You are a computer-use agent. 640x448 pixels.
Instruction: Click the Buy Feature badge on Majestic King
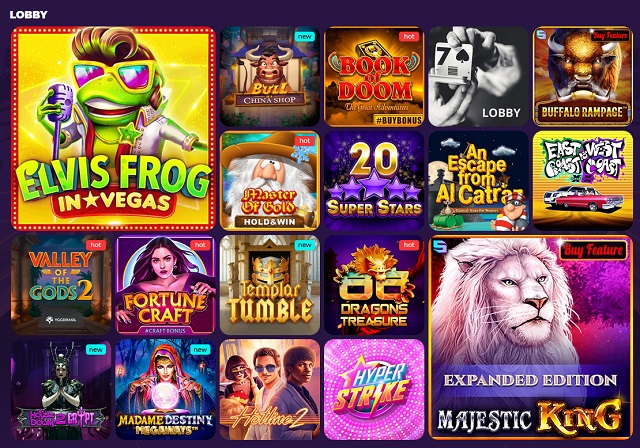tap(593, 250)
